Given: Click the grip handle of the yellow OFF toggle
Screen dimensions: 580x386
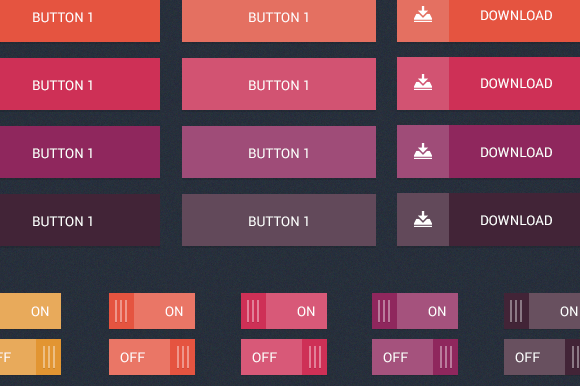Looking at the screenshot, I should click(x=48, y=357).
